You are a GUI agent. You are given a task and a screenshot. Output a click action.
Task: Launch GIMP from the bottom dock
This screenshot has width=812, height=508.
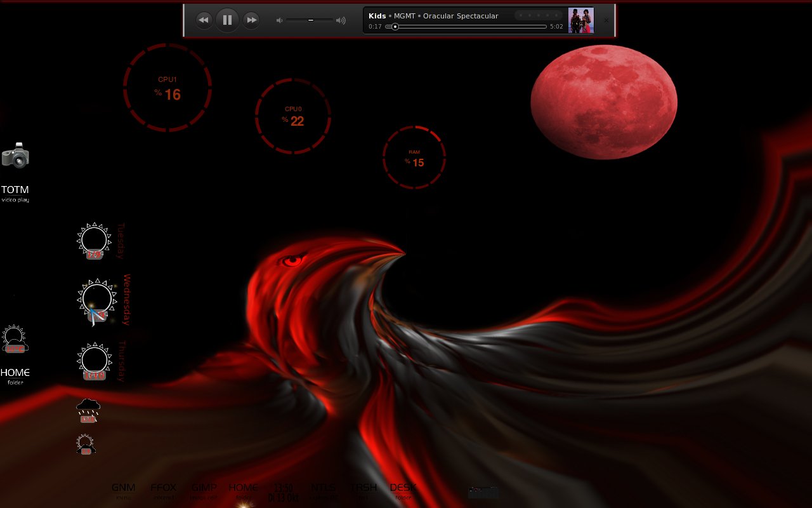[204, 491]
